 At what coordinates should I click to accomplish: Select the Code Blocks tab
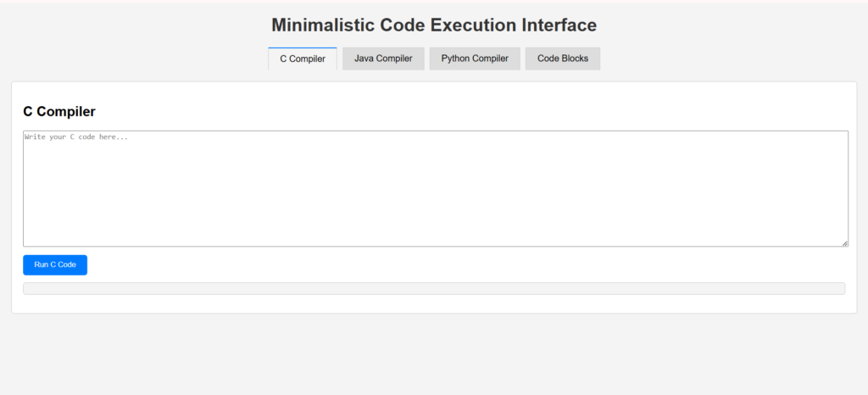tap(563, 58)
